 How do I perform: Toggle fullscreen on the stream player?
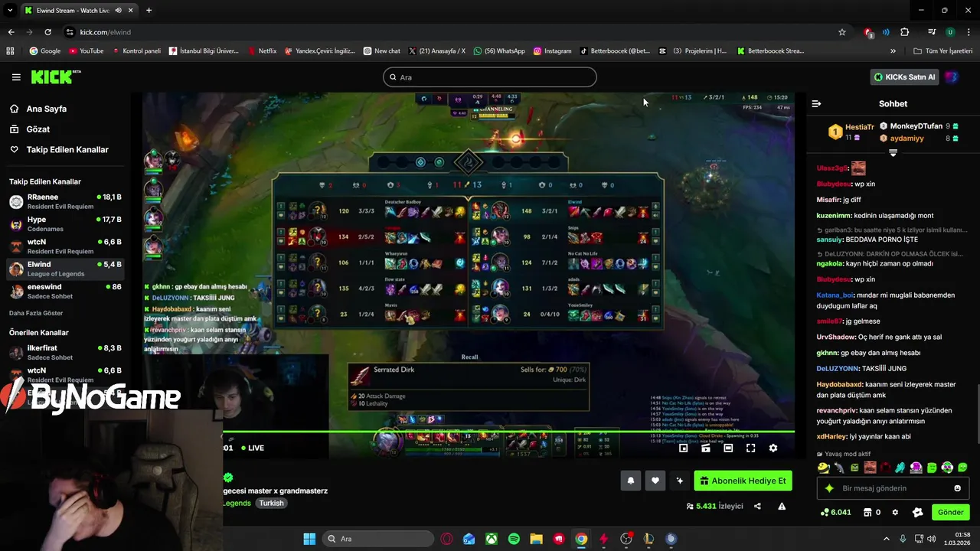click(x=750, y=448)
